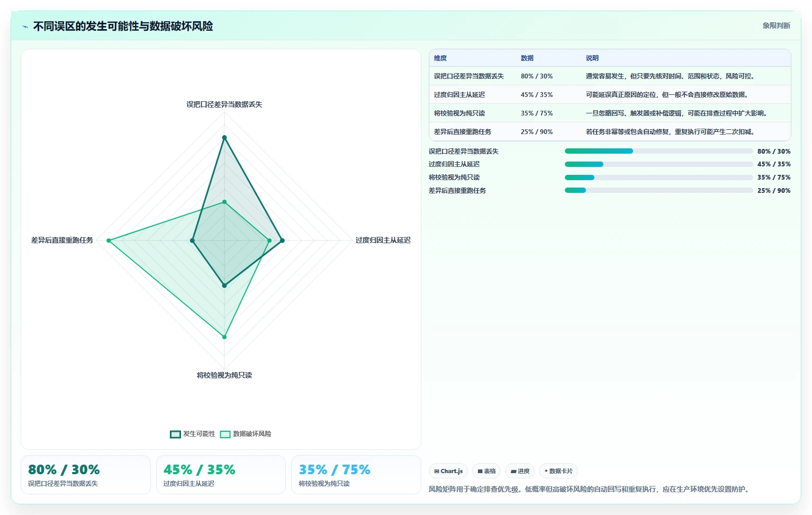The height and width of the screenshot is (515, 812).
Task: Click the 维度 table column header
Action: [440, 58]
